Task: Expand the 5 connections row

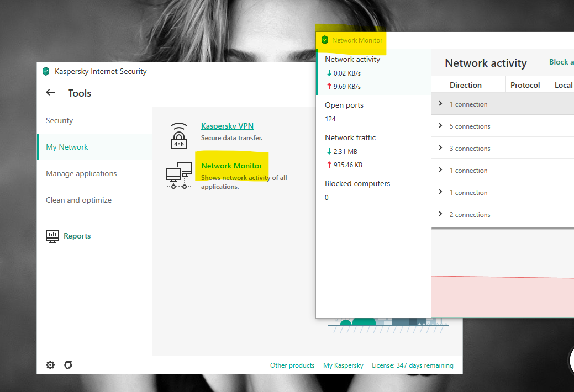Action: point(440,126)
